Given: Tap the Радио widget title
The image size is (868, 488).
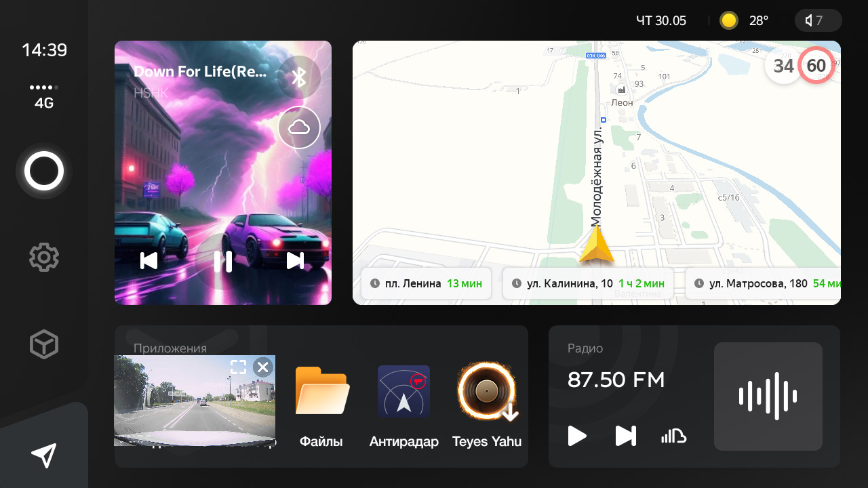Looking at the screenshot, I should click(585, 348).
